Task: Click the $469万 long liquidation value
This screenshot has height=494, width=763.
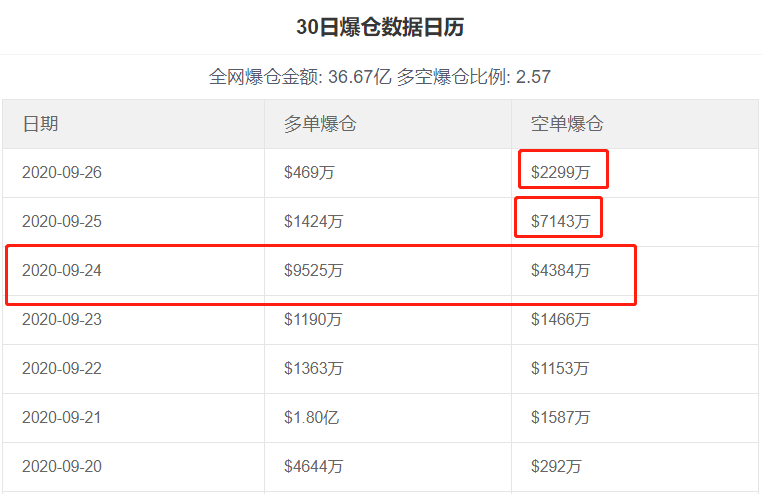Action: click(x=309, y=173)
